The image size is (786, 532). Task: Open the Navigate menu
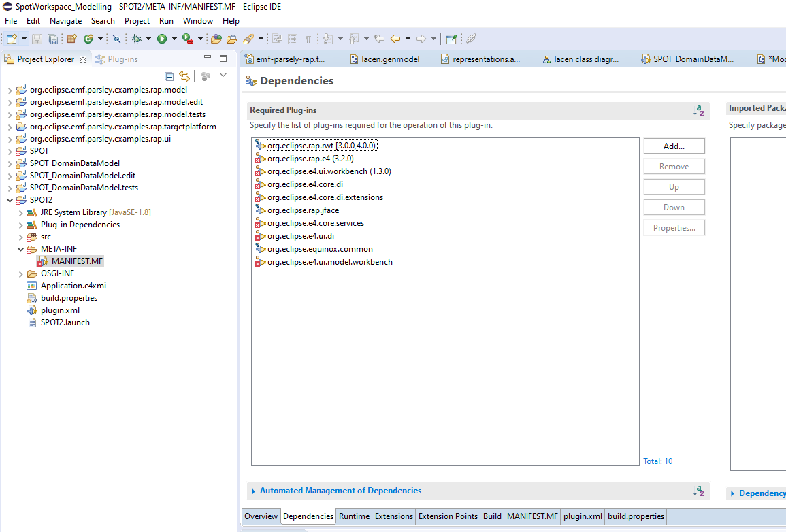[65, 21]
